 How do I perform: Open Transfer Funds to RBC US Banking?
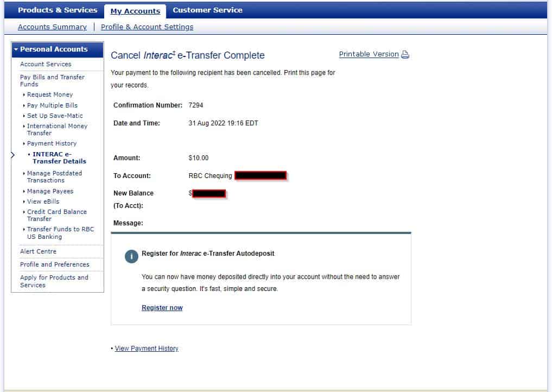[x=61, y=233]
